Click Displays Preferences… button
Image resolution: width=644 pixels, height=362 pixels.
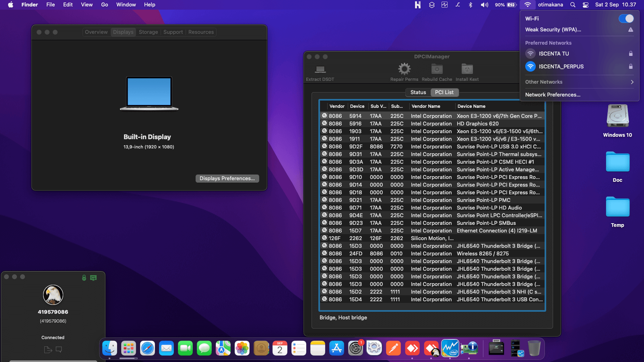(x=227, y=179)
